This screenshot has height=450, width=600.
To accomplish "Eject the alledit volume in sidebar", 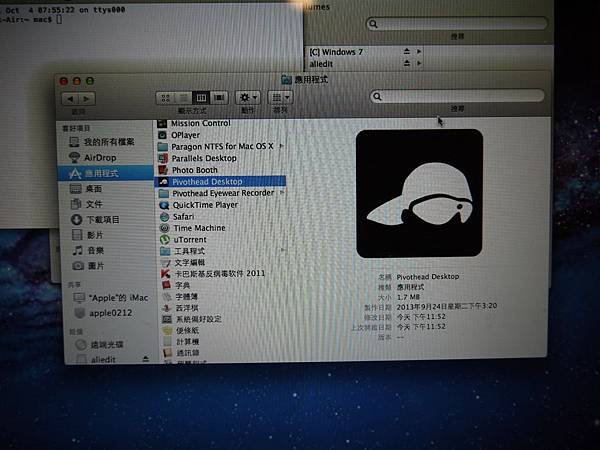I will pyautogui.click(x=145, y=359).
